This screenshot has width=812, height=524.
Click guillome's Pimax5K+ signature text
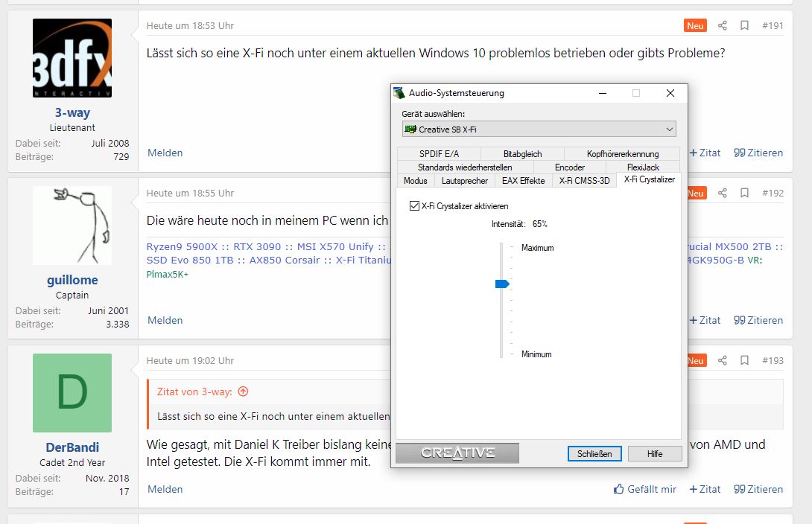(x=168, y=274)
